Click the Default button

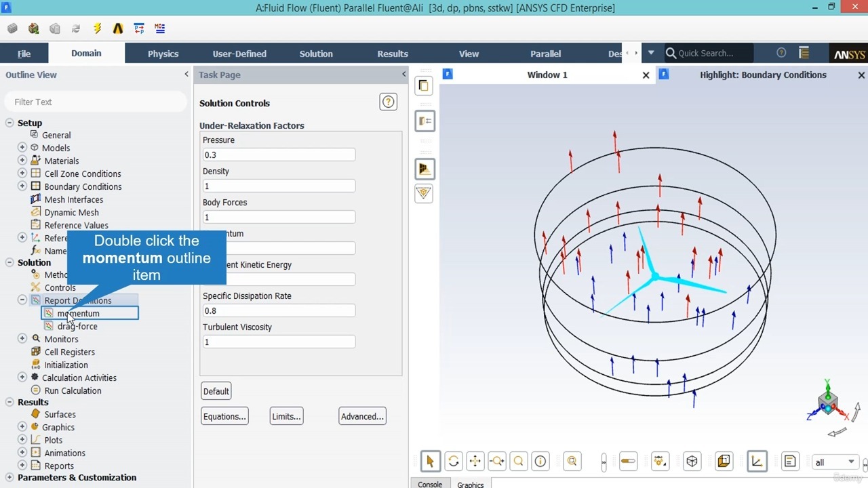point(216,391)
